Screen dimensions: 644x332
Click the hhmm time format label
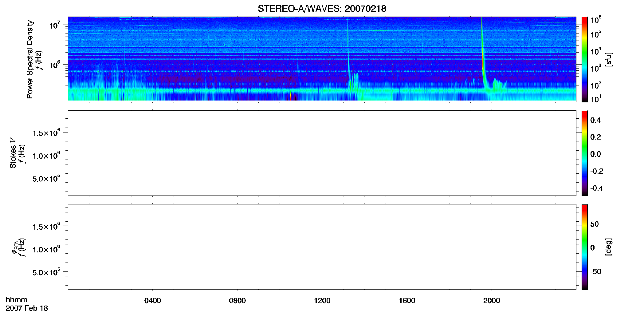coord(17,300)
